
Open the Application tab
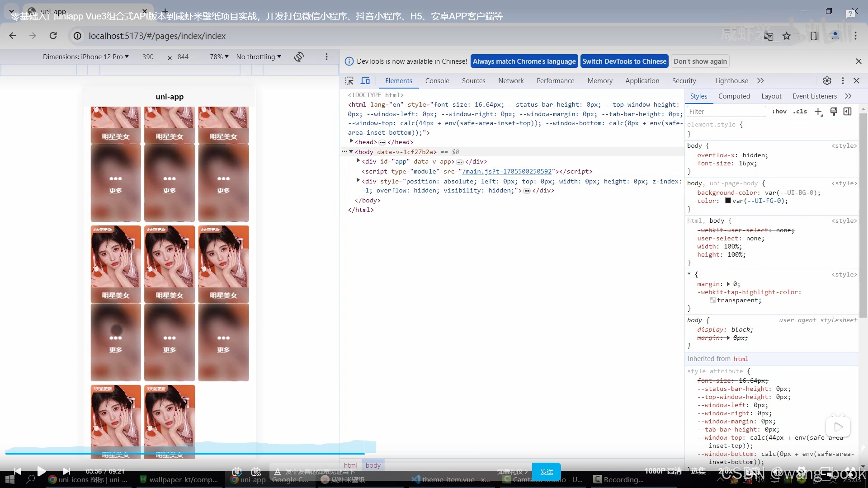pyautogui.click(x=642, y=80)
